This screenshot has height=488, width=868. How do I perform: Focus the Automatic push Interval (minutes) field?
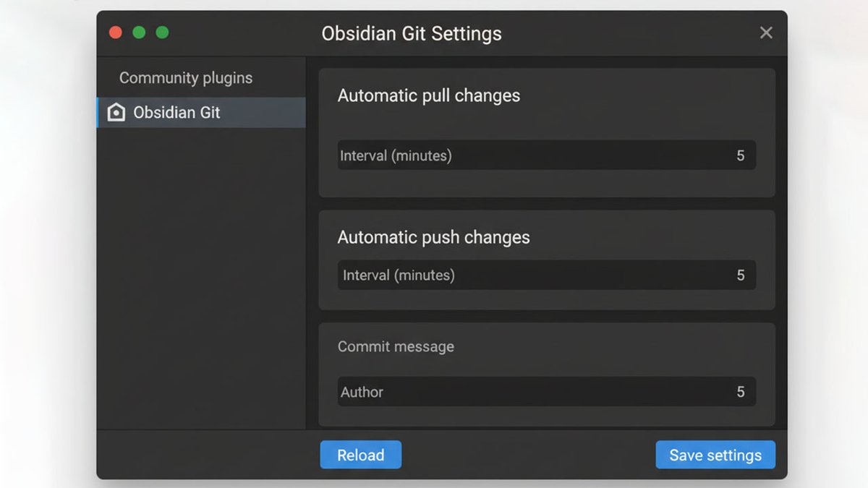click(546, 275)
